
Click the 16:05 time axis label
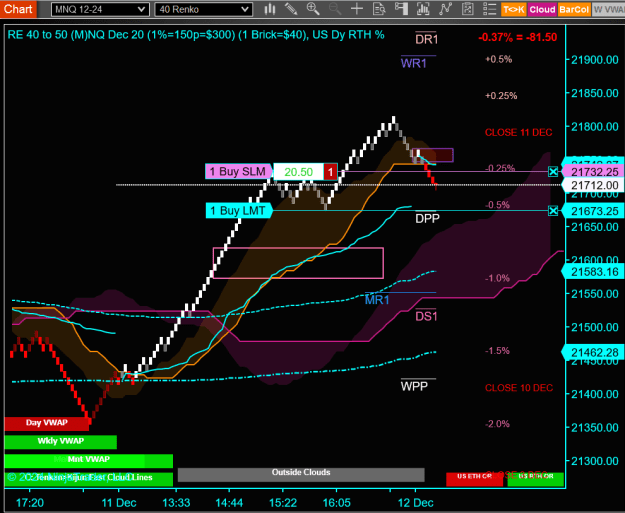336,503
